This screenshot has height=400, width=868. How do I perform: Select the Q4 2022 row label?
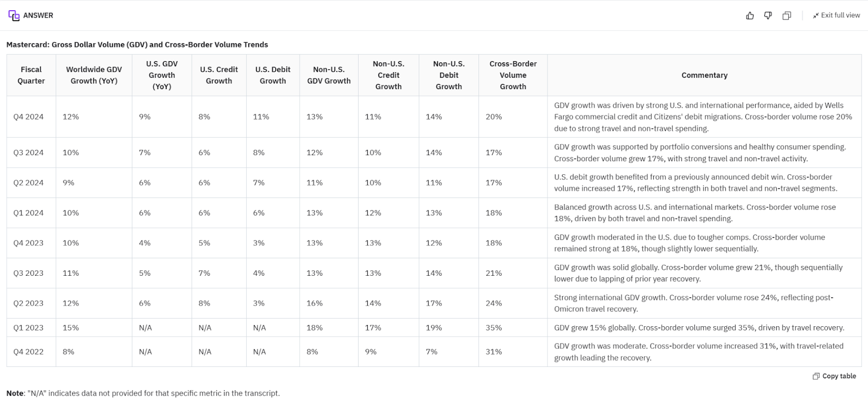(x=28, y=352)
